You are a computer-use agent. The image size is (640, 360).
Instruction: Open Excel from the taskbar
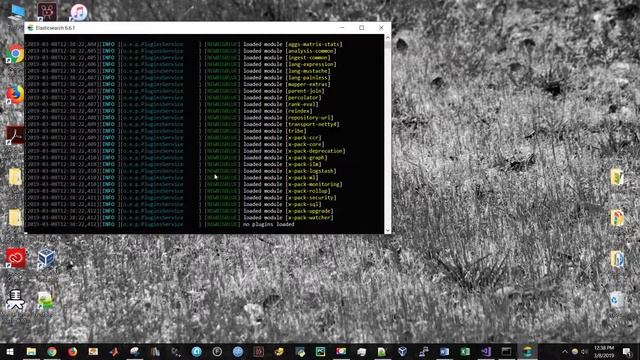[465, 351]
